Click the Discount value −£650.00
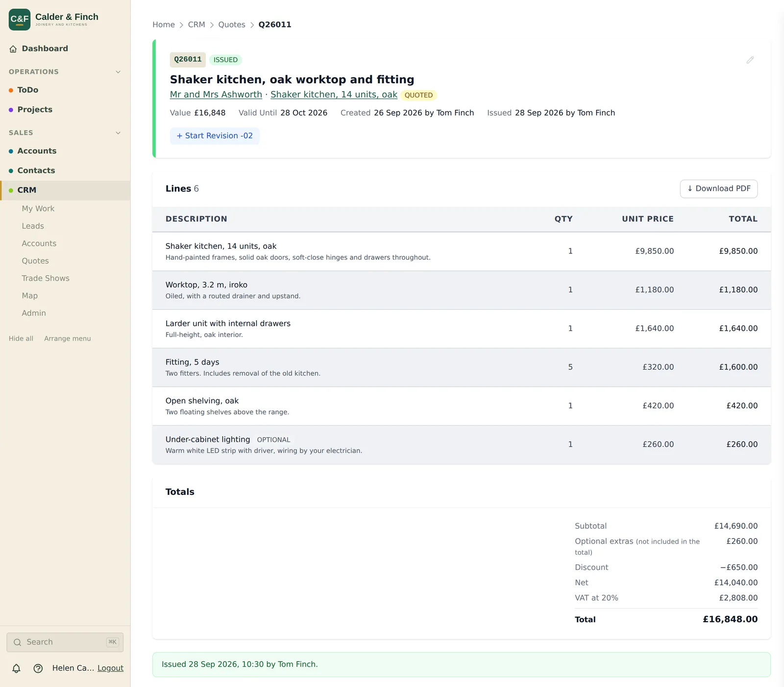Image resolution: width=784 pixels, height=687 pixels. point(738,567)
